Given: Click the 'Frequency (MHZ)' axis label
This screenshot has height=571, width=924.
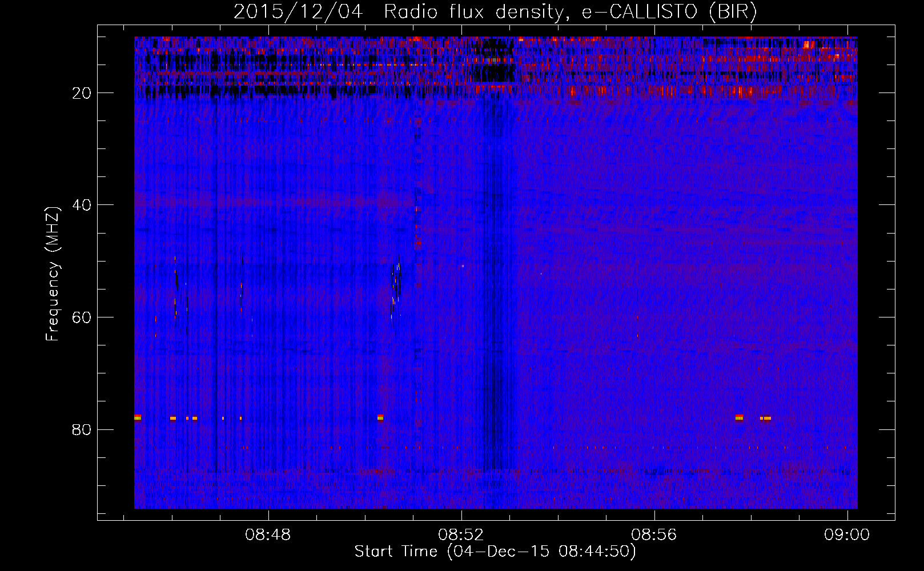Looking at the screenshot, I should (53, 274).
